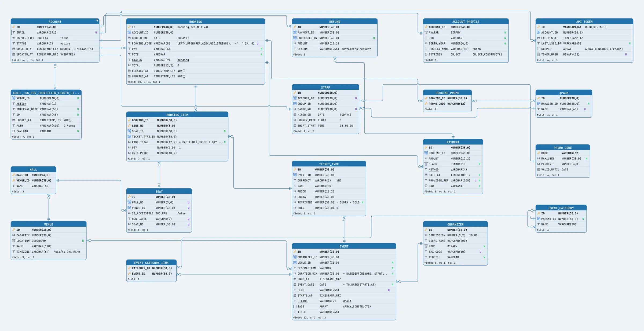Click the primary key icon beside ACCOUNT ID

(x=14, y=27)
